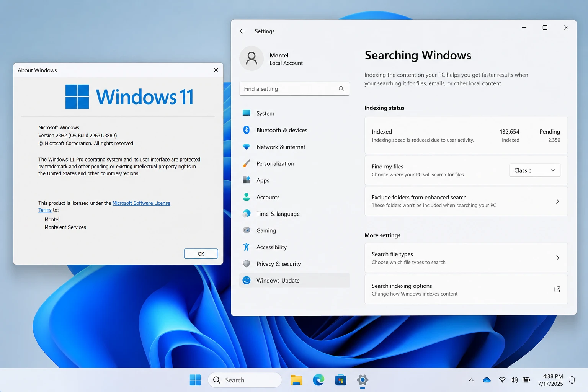Screen dimensions: 588x392
Task: Click the Gaming controller icon
Action: [x=247, y=230]
